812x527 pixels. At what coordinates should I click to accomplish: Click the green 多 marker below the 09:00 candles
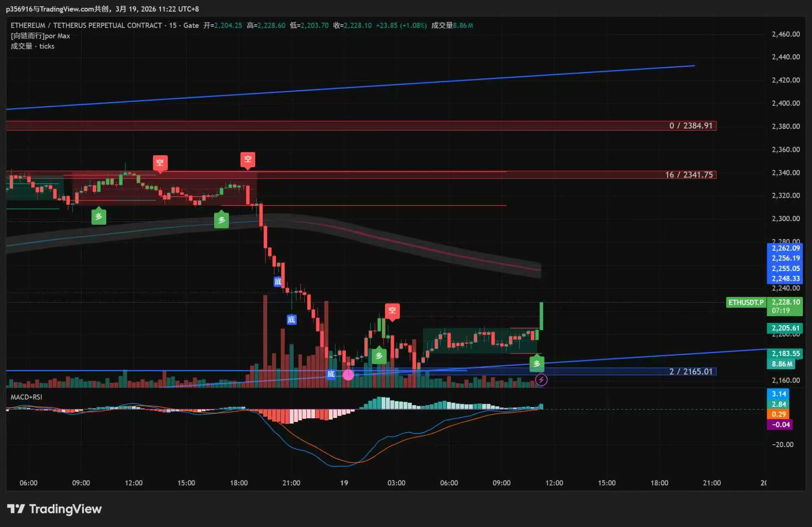pos(98,217)
